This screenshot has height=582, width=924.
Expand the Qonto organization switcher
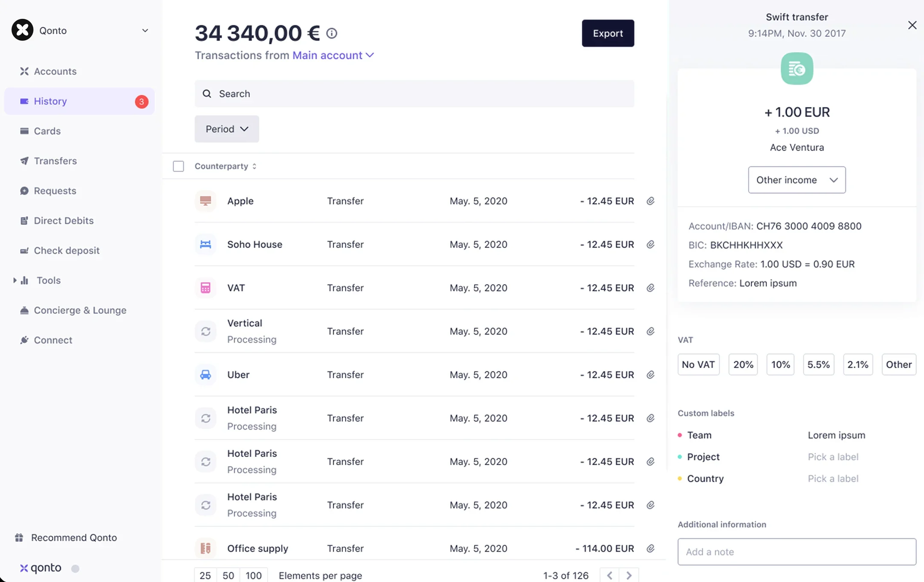pos(145,30)
